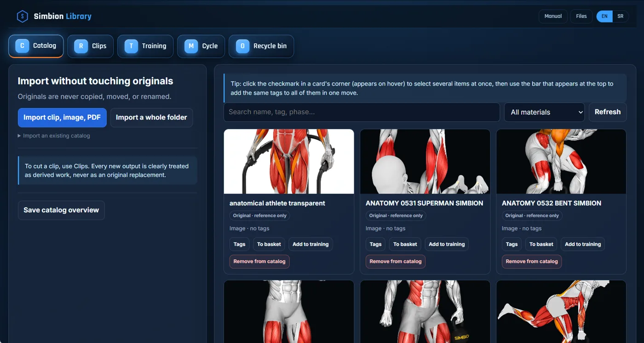Viewport: 644px width, 343px height.
Task: Open the Catalog tab
Action: coord(36,46)
